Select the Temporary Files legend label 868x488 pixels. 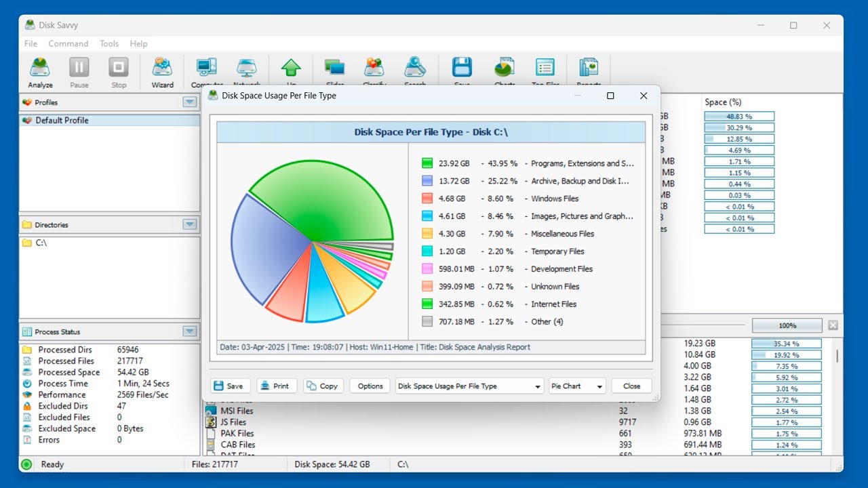[x=557, y=251]
